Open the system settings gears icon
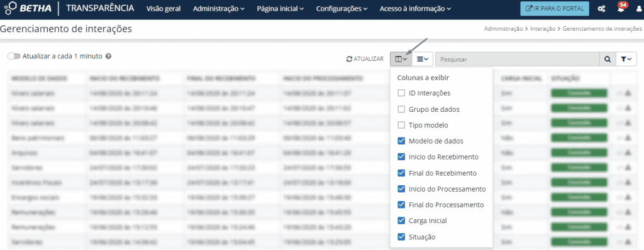This screenshot has height=250, width=644. 601,9
